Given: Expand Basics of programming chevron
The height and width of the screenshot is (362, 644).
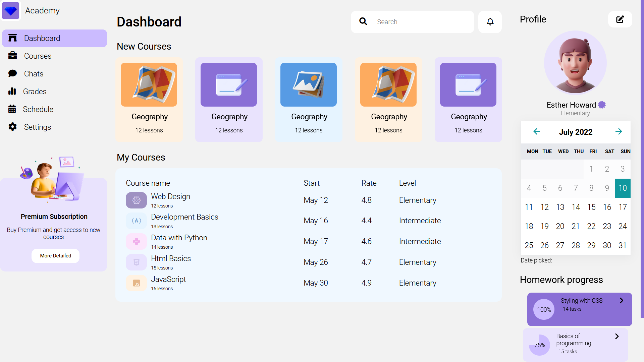Looking at the screenshot, I should (x=616, y=336).
